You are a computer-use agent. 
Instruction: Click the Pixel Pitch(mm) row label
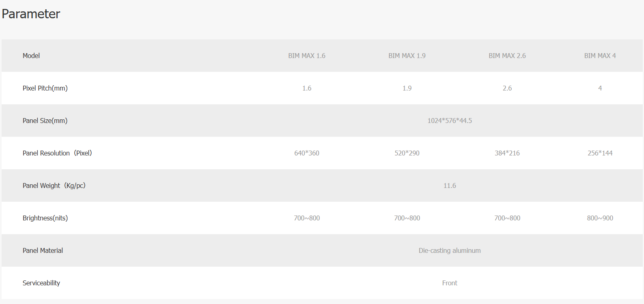click(45, 88)
